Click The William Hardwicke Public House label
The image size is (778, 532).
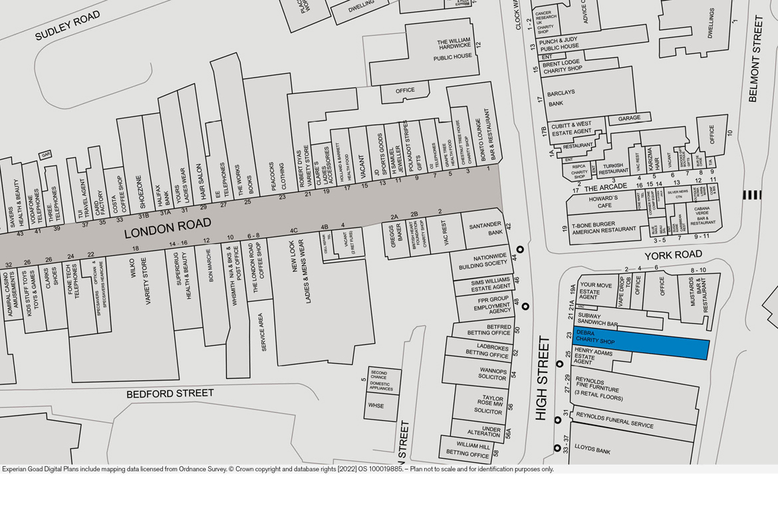tap(454, 49)
